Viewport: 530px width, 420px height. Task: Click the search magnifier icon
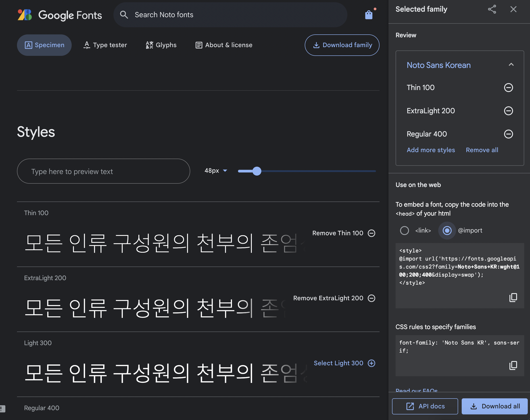coord(124,15)
